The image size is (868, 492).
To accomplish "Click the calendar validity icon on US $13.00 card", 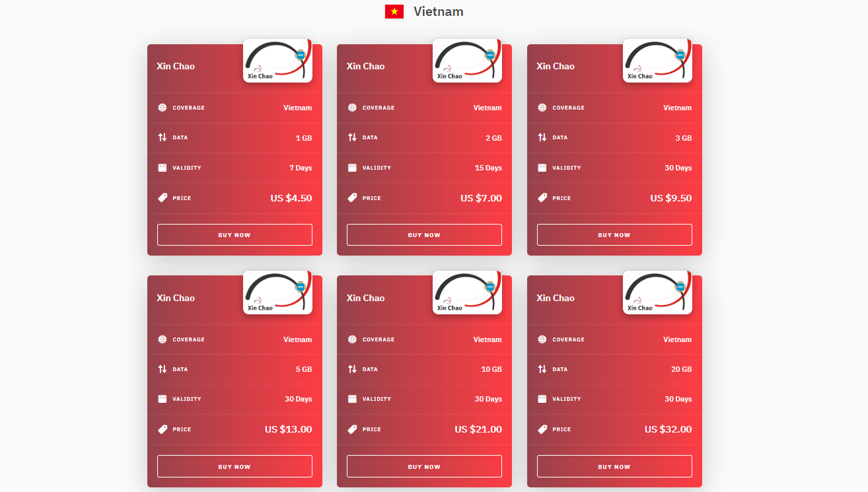I will point(163,399).
